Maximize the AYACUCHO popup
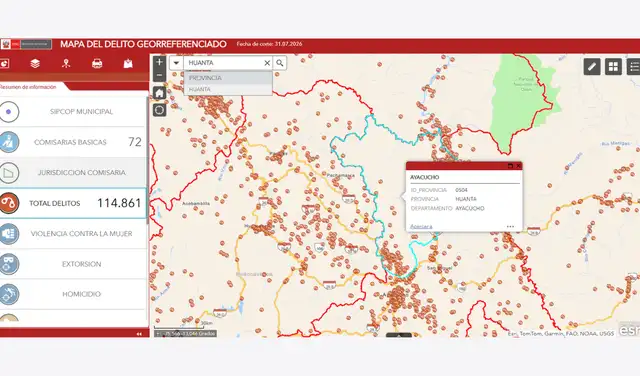The width and height of the screenshot is (640, 376). click(x=510, y=166)
